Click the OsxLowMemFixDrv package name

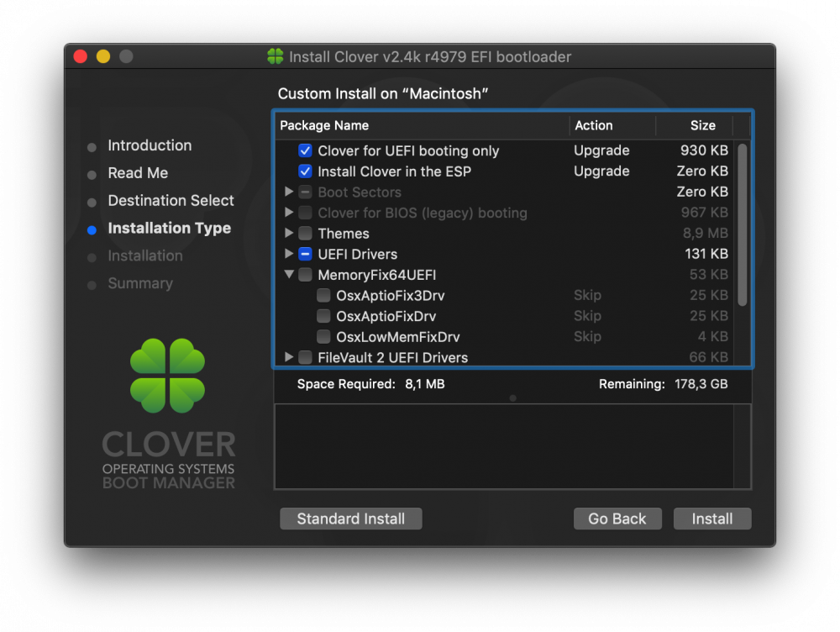pyautogui.click(x=397, y=337)
